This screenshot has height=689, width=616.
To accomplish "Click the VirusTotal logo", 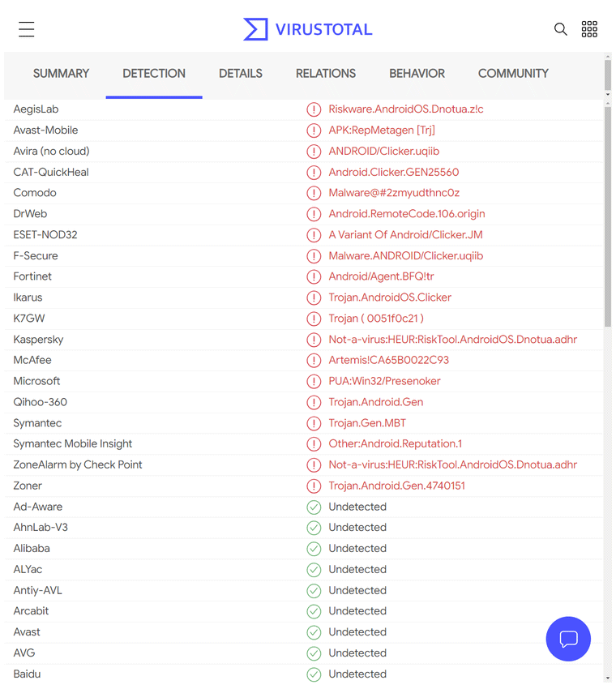I will [x=307, y=29].
